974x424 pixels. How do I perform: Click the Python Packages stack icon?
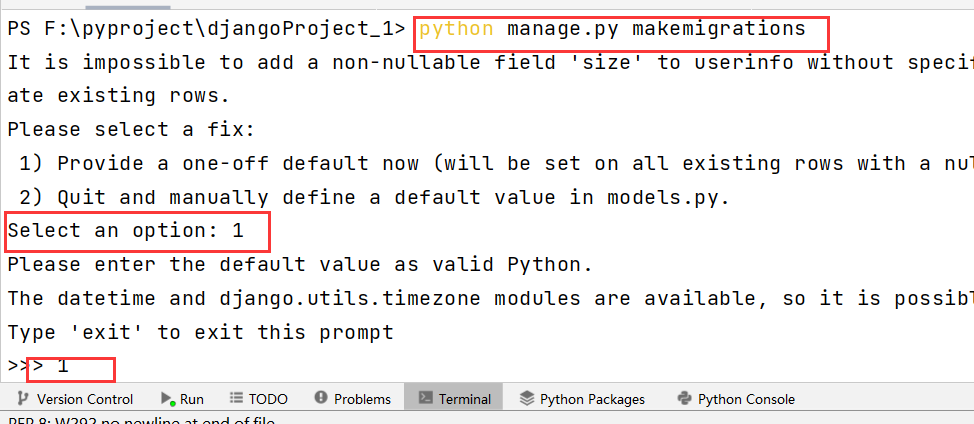pyautogui.click(x=526, y=399)
